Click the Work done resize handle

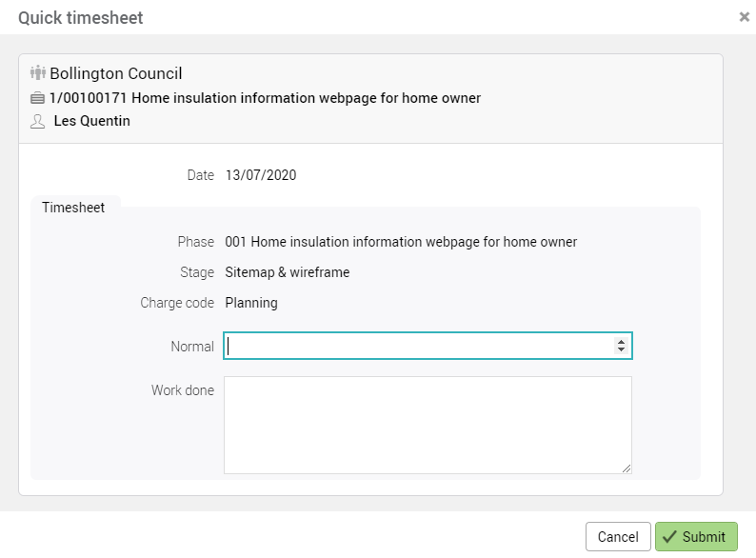click(627, 468)
